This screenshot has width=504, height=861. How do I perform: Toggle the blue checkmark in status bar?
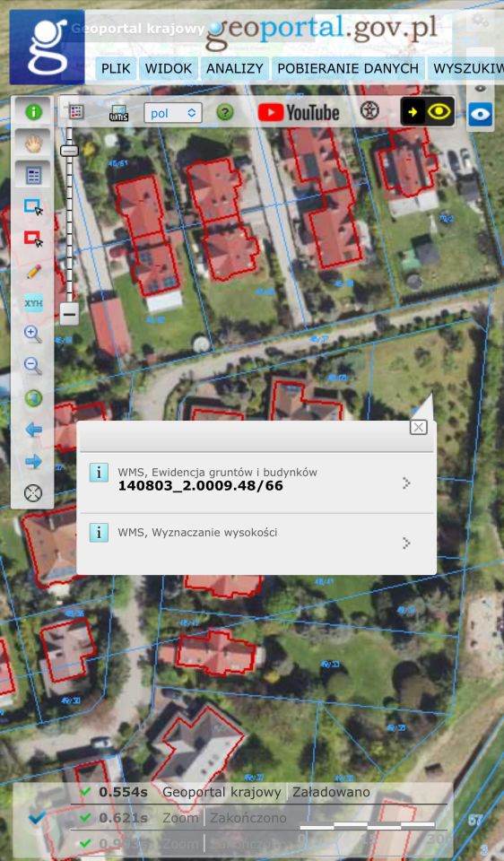pos(36,818)
